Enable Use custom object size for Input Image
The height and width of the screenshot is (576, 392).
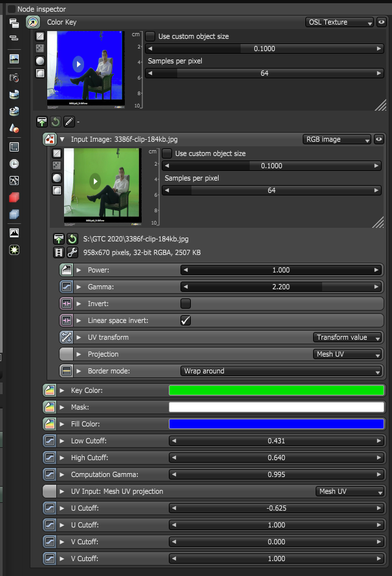point(167,153)
